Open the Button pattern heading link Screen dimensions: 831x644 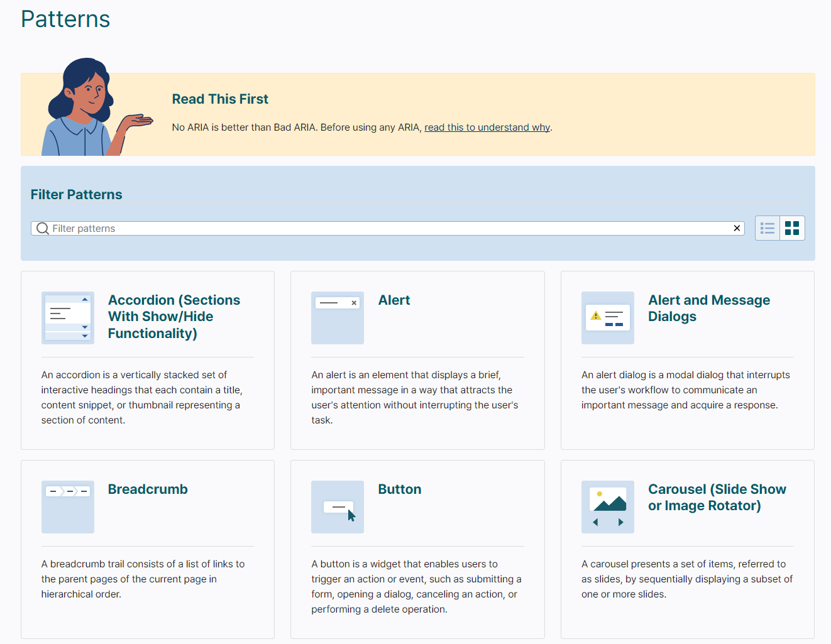[400, 489]
